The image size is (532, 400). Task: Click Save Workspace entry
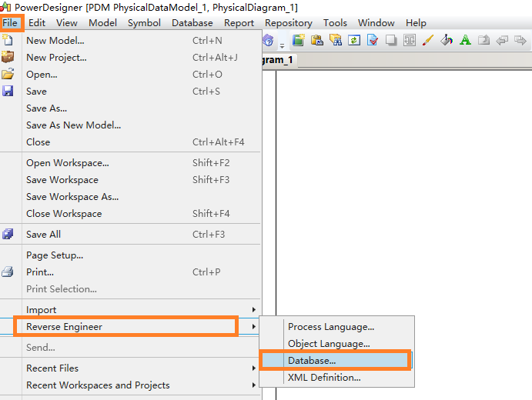coord(130,180)
